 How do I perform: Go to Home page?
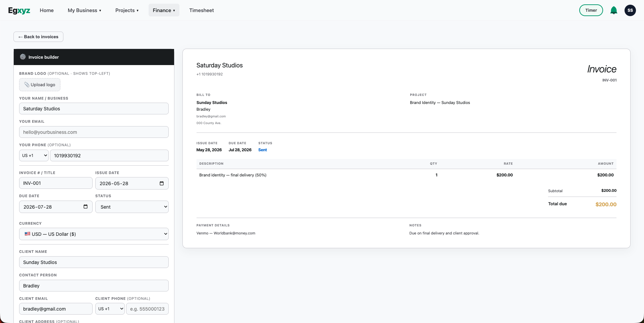(47, 10)
